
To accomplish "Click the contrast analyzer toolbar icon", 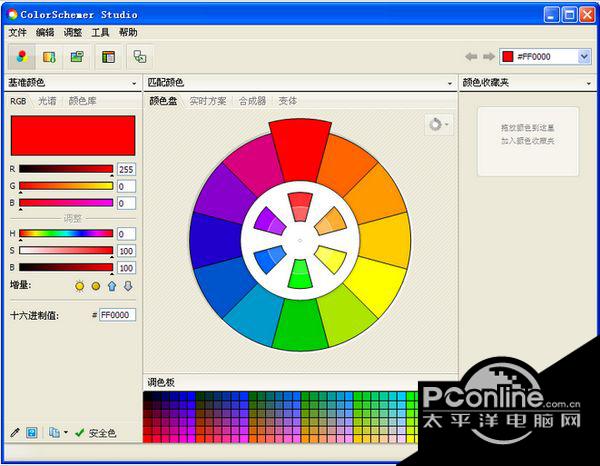I will (x=140, y=57).
